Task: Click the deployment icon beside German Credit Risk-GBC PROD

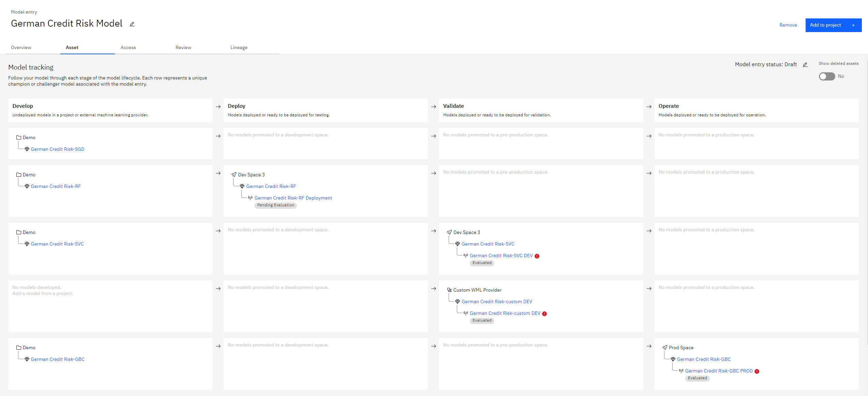Action: (681, 371)
